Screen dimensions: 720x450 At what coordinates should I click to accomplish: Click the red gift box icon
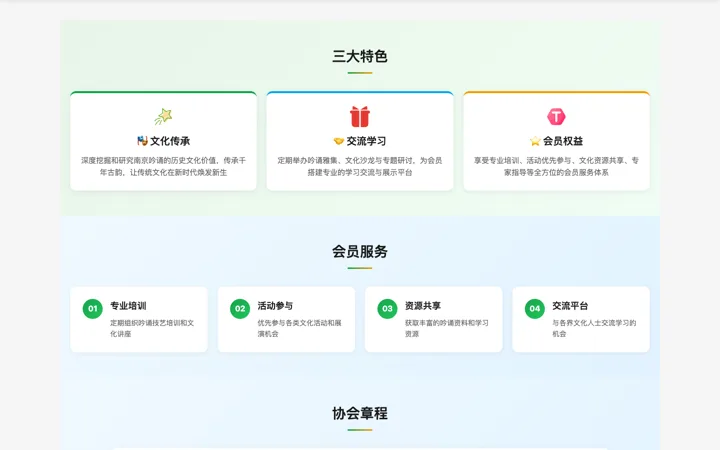click(x=360, y=117)
